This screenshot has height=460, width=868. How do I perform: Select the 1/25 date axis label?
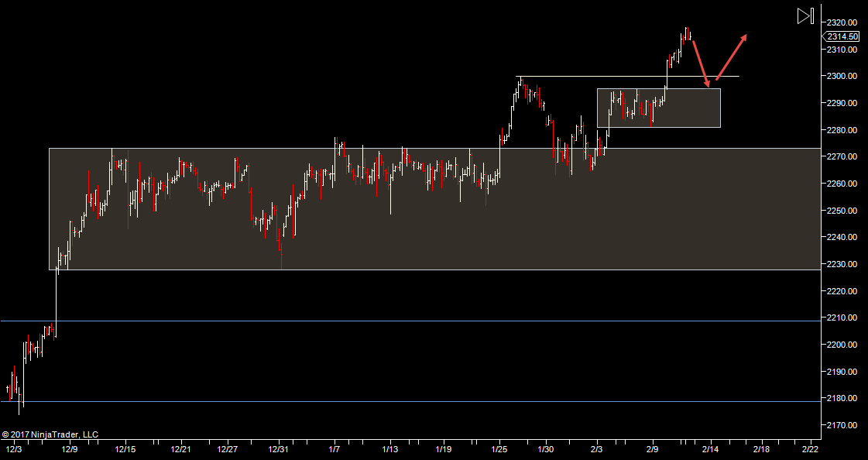499,449
